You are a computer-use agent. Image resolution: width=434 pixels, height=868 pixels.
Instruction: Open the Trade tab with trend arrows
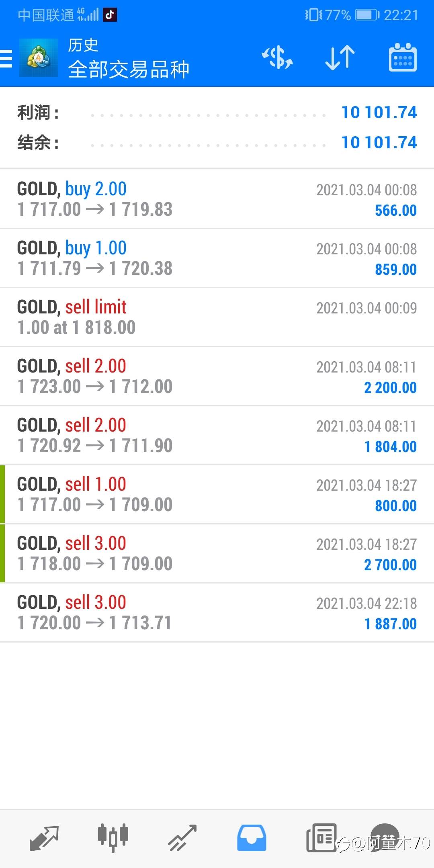tap(182, 838)
